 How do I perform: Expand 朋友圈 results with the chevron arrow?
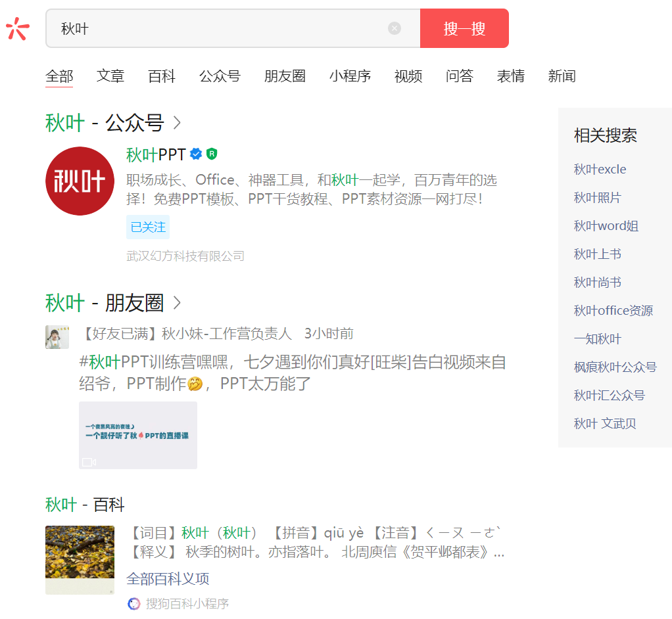click(177, 303)
